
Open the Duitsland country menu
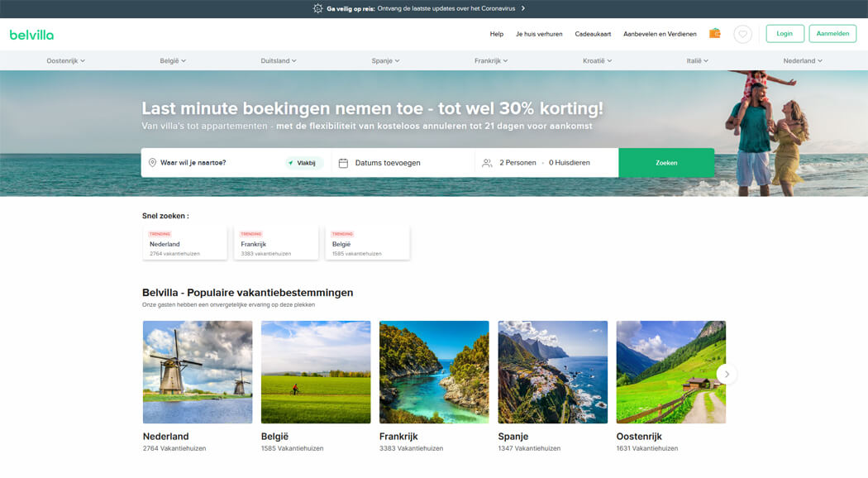pyautogui.click(x=279, y=61)
